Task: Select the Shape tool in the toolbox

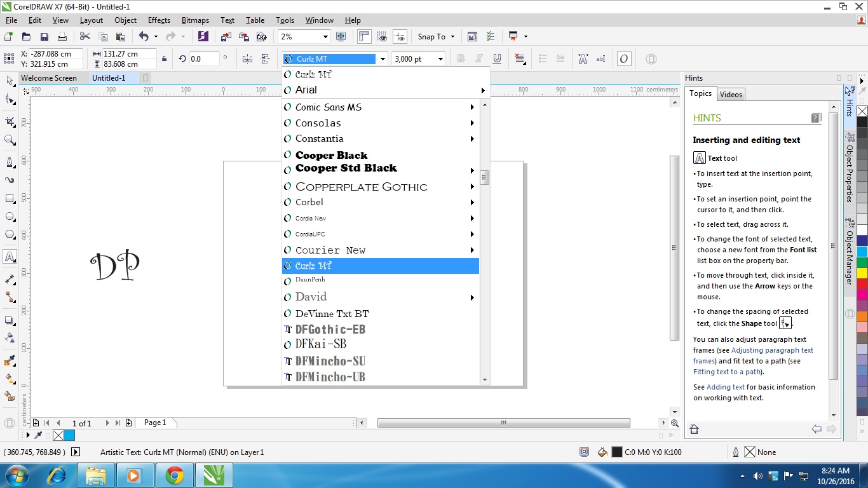Action: (x=10, y=100)
